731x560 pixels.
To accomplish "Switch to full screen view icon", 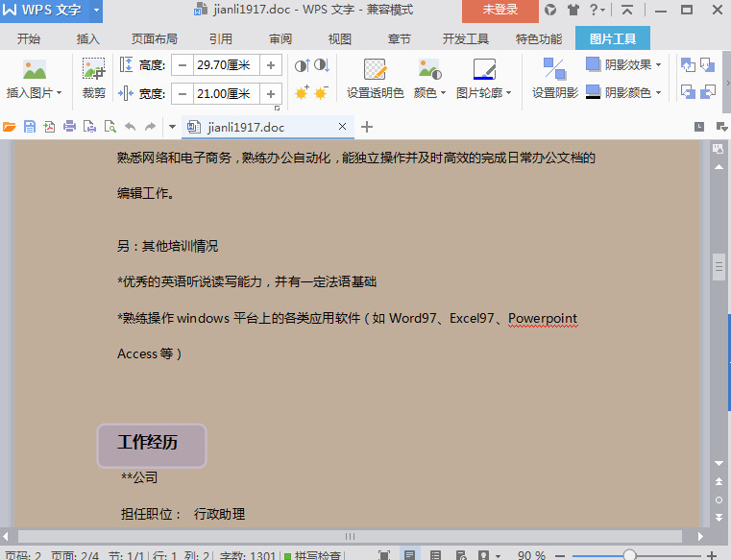I will [x=384, y=555].
